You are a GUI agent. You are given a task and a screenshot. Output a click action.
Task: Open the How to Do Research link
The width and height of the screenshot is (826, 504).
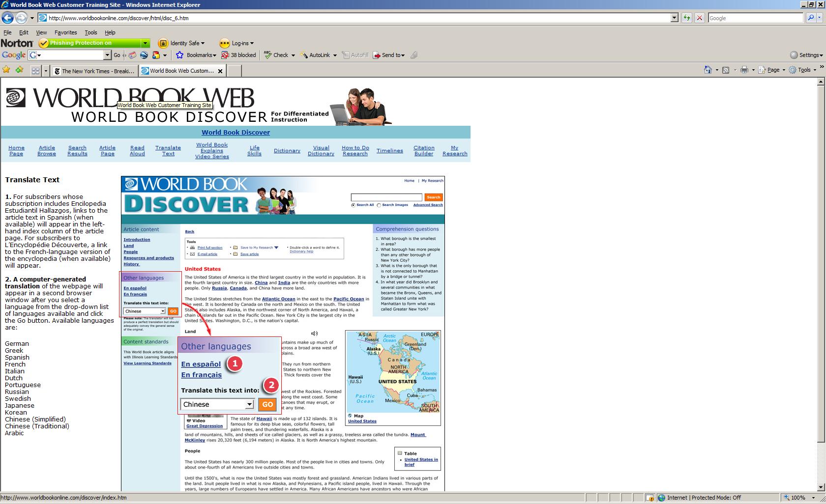click(x=355, y=150)
